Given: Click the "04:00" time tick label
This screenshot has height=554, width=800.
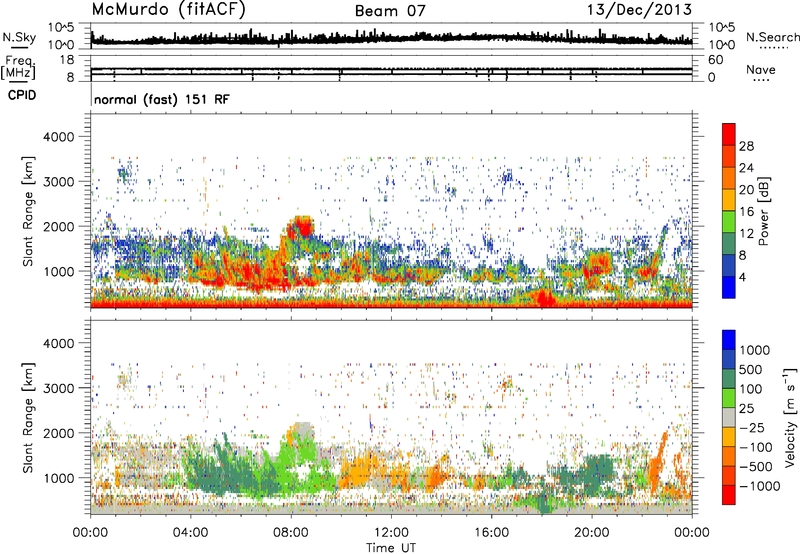Looking at the screenshot, I should click(190, 533).
